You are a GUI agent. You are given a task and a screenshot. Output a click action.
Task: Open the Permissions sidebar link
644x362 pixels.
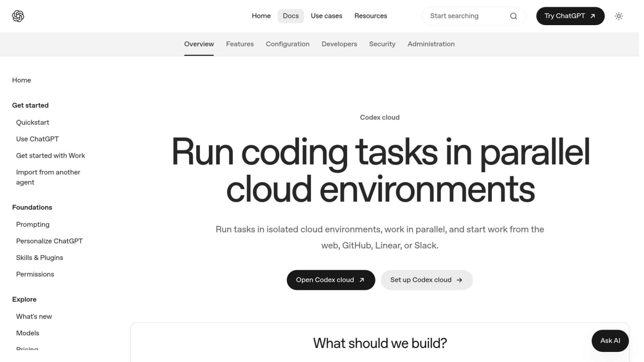[35, 274]
